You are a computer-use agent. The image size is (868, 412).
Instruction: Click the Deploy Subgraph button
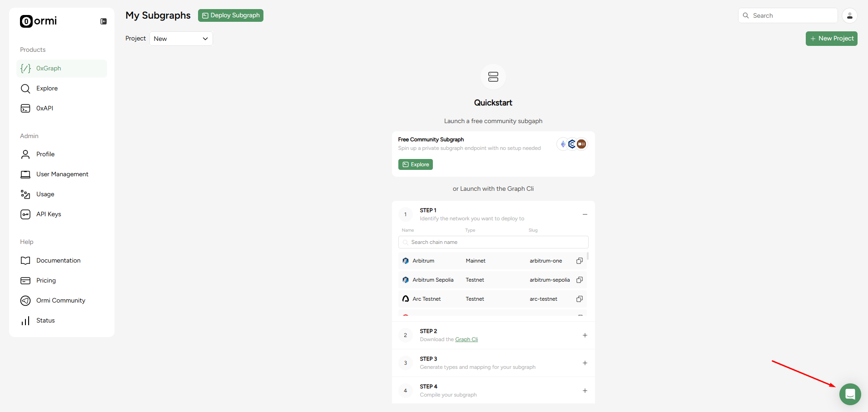coord(230,15)
